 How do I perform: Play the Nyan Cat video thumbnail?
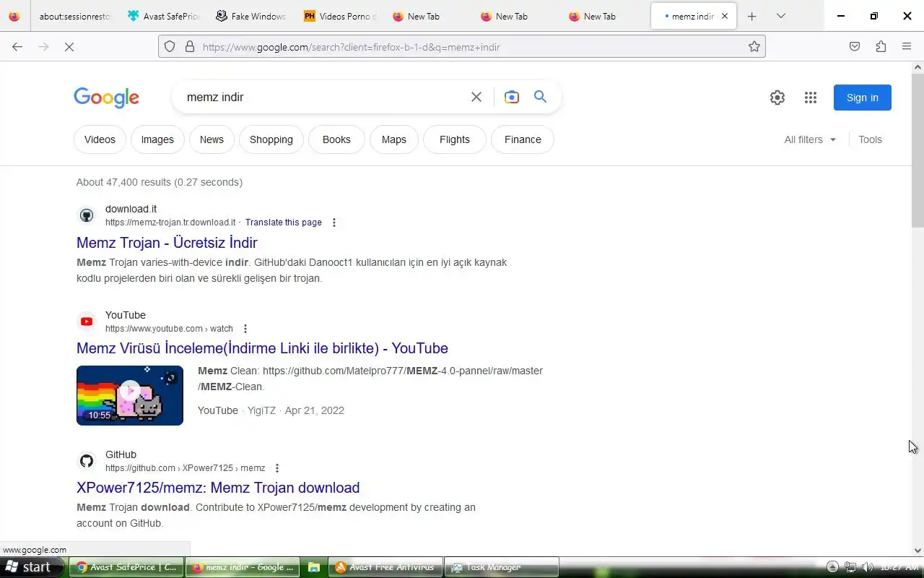pyautogui.click(x=130, y=395)
